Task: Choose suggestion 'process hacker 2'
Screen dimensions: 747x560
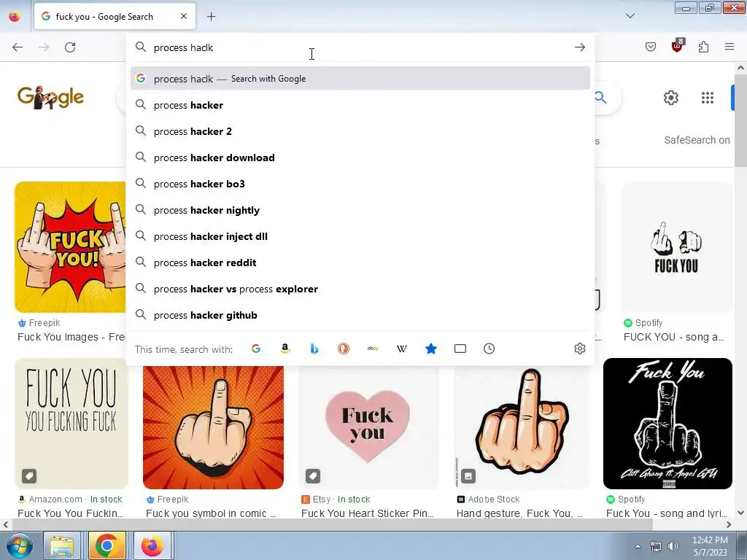Action: coord(360,131)
